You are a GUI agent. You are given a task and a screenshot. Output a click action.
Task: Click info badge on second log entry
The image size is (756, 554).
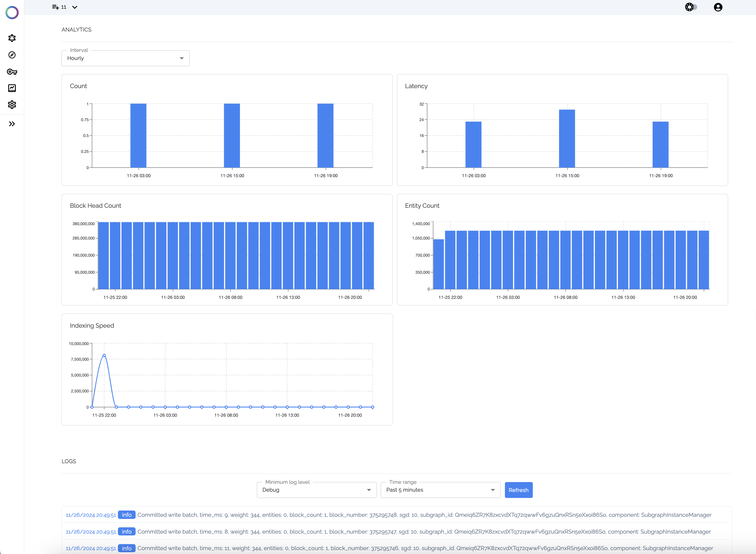coord(127,532)
